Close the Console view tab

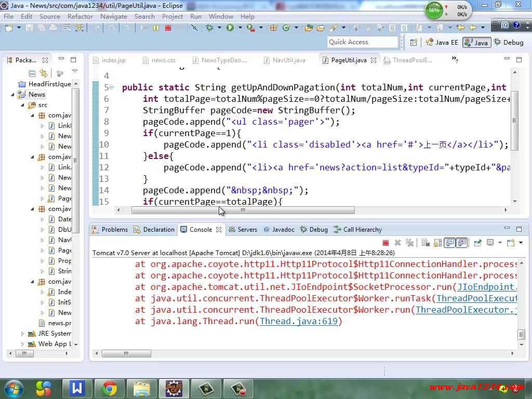(219, 230)
